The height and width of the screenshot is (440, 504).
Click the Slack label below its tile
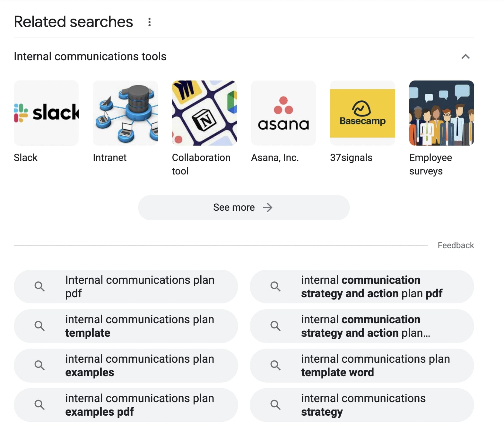[x=26, y=157]
